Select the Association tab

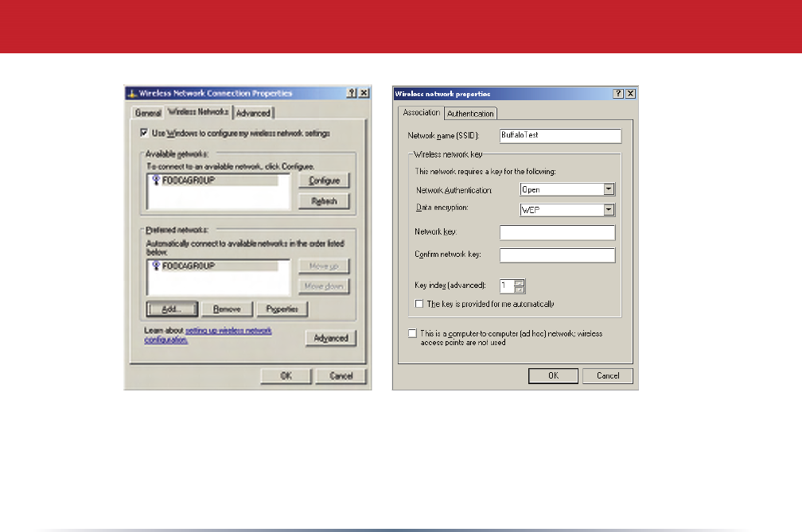tap(421, 112)
